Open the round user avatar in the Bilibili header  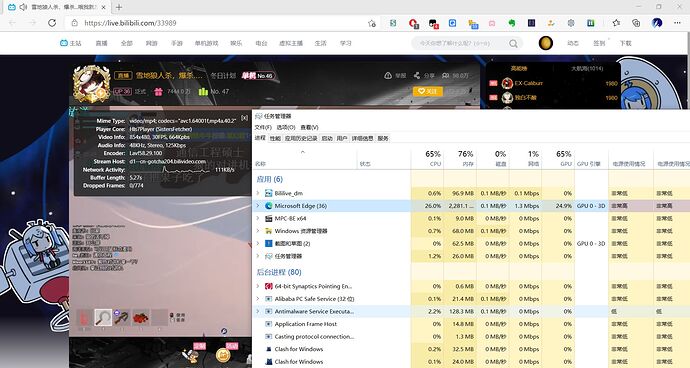pyautogui.click(x=546, y=43)
